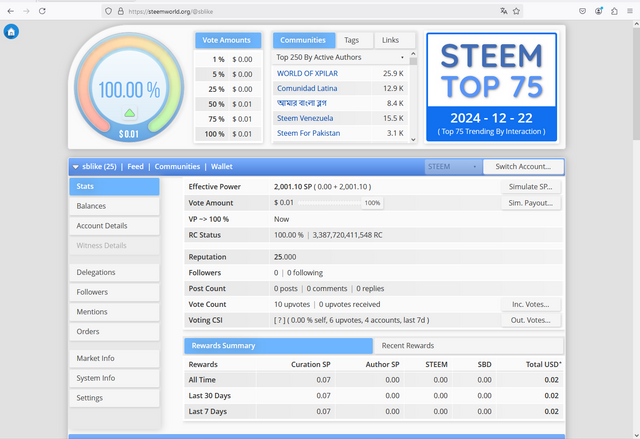The image size is (640, 439).
Task: Open Market Info in the sidebar
Action: click(x=114, y=358)
